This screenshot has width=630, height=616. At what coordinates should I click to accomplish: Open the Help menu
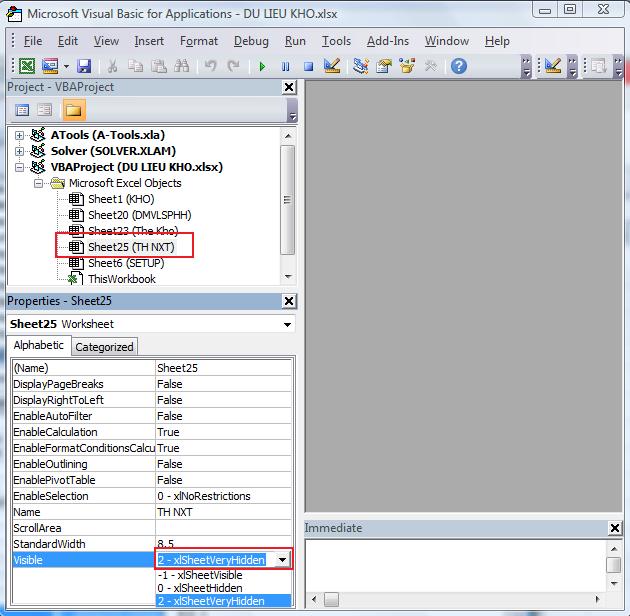497,41
